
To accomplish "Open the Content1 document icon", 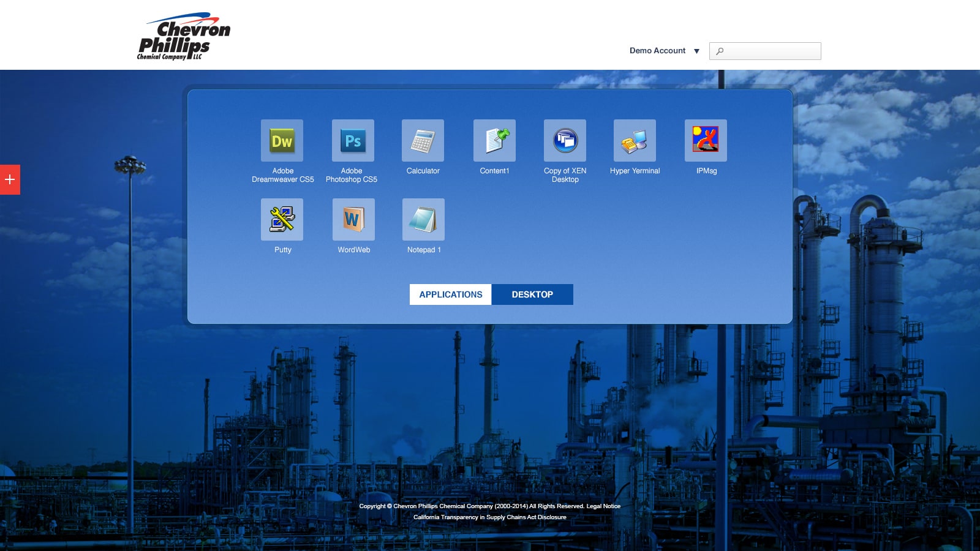I will pyautogui.click(x=494, y=140).
